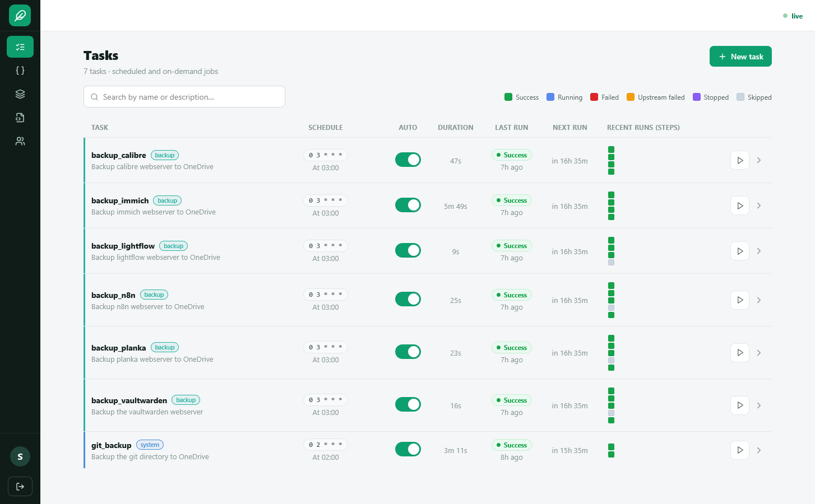Click the TASK column header

coord(100,128)
